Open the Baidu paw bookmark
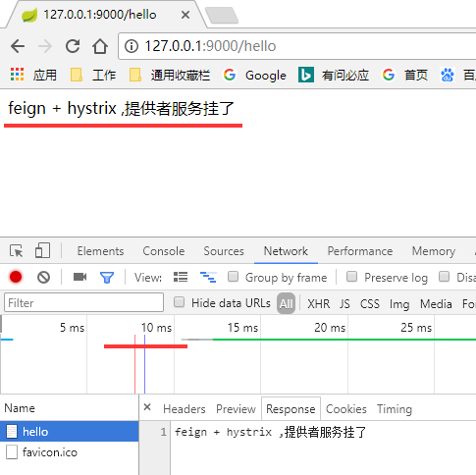 pos(448,75)
